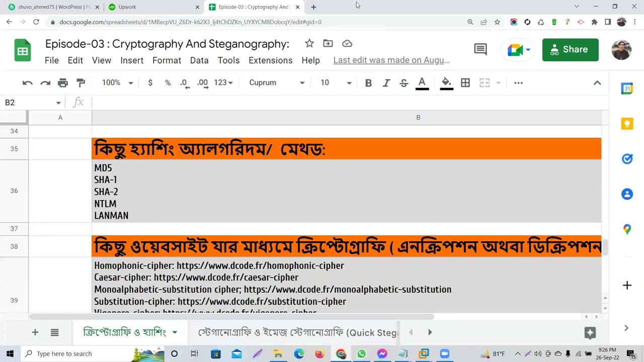
Task: Select row 36 header
Action: pyautogui.click(x=14, y=191)
